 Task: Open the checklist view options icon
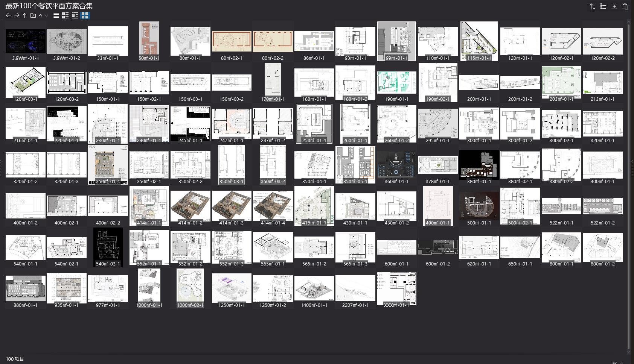(x=603, y=6)
